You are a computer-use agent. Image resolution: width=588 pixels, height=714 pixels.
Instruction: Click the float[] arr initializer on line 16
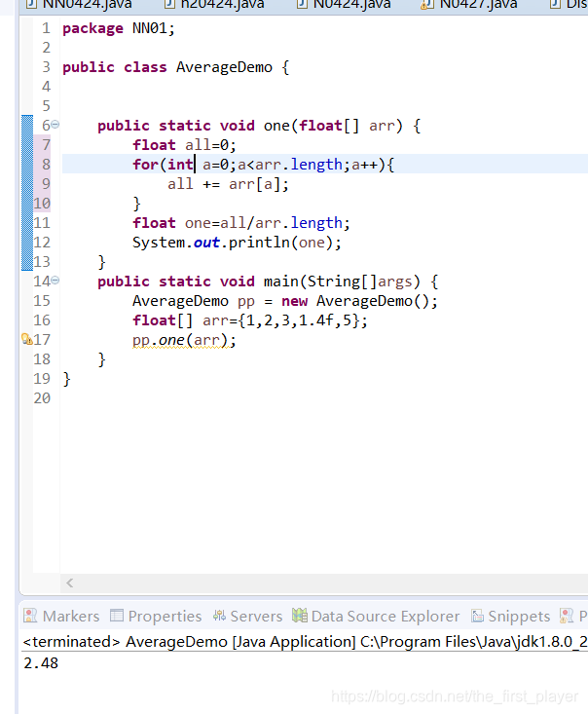tap(250, 320)
